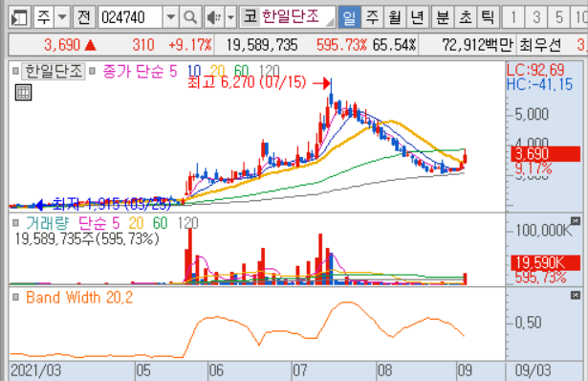Select period button 3

click(x=536, y=17)
